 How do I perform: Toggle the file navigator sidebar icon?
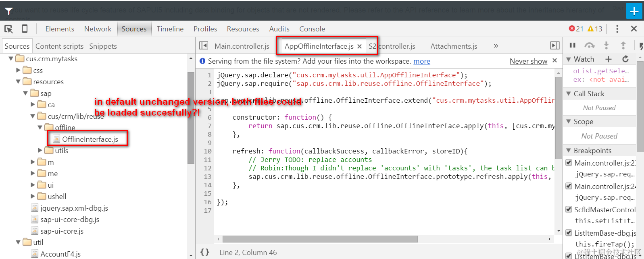tap(204, 46)
